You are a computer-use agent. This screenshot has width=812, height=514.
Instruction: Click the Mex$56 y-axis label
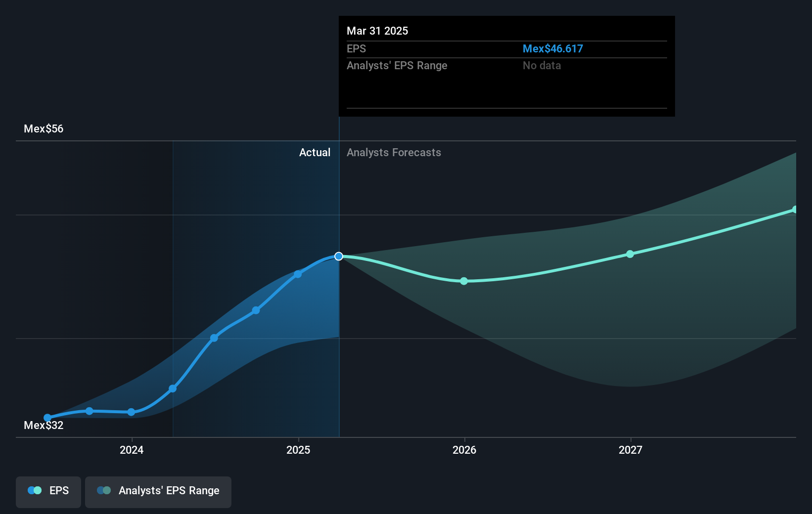click(44, 128)
